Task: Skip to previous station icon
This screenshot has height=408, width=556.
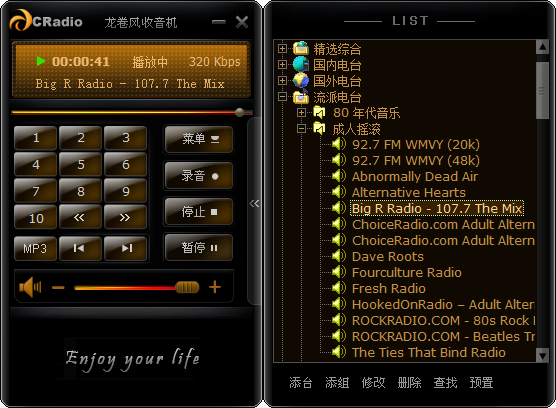Action: point(80,248)
